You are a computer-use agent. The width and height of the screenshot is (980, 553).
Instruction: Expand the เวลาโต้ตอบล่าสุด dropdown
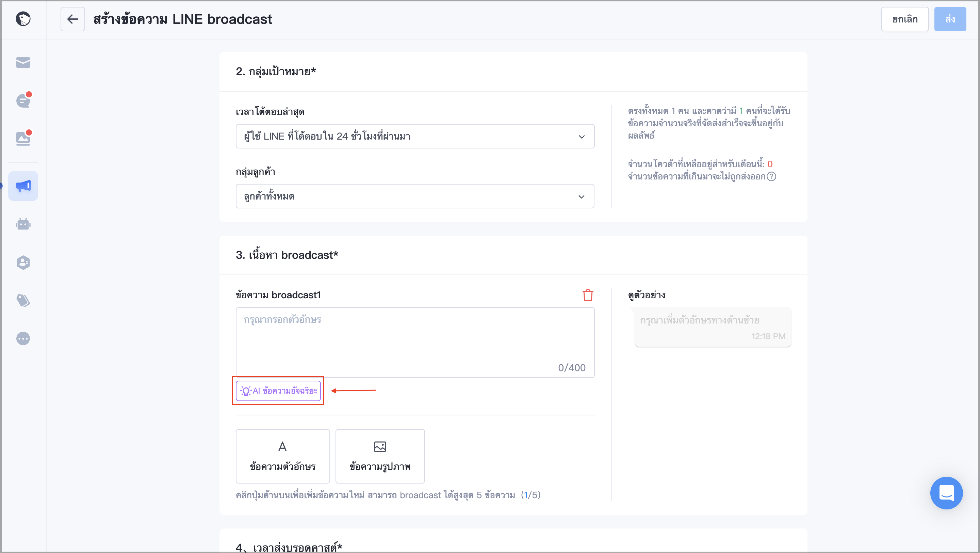(x=415, y=136)
